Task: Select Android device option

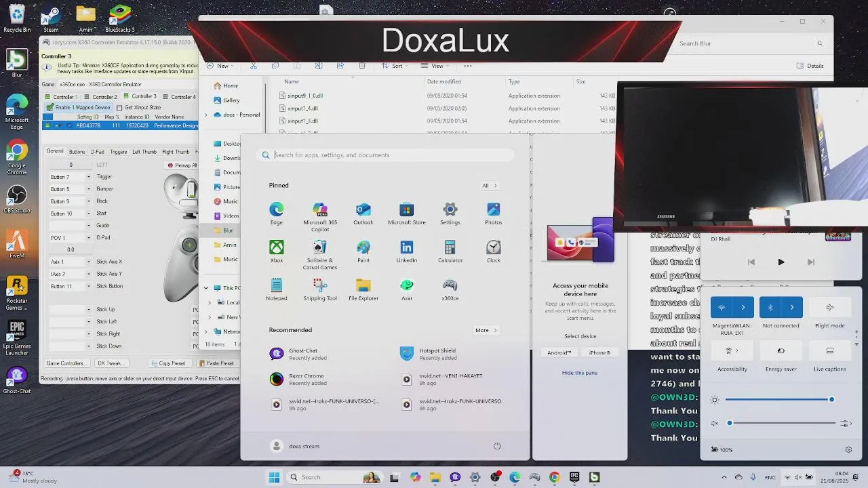Action: [x=559, y=352]
